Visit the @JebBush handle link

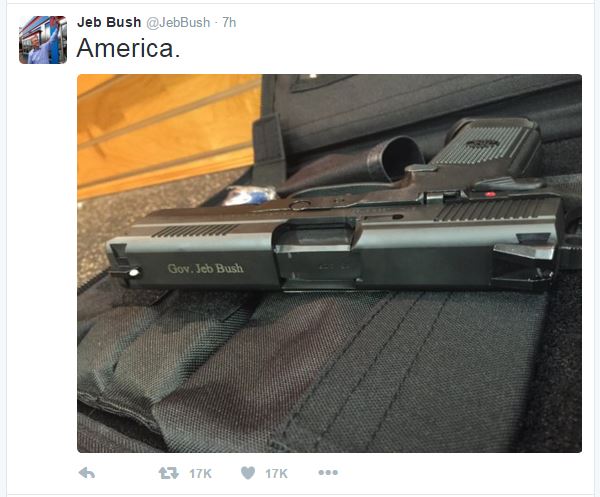coord(178,22)
